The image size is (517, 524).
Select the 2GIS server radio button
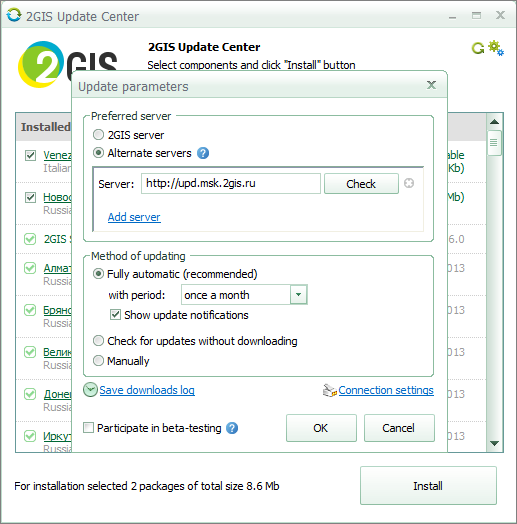[98, 135]
